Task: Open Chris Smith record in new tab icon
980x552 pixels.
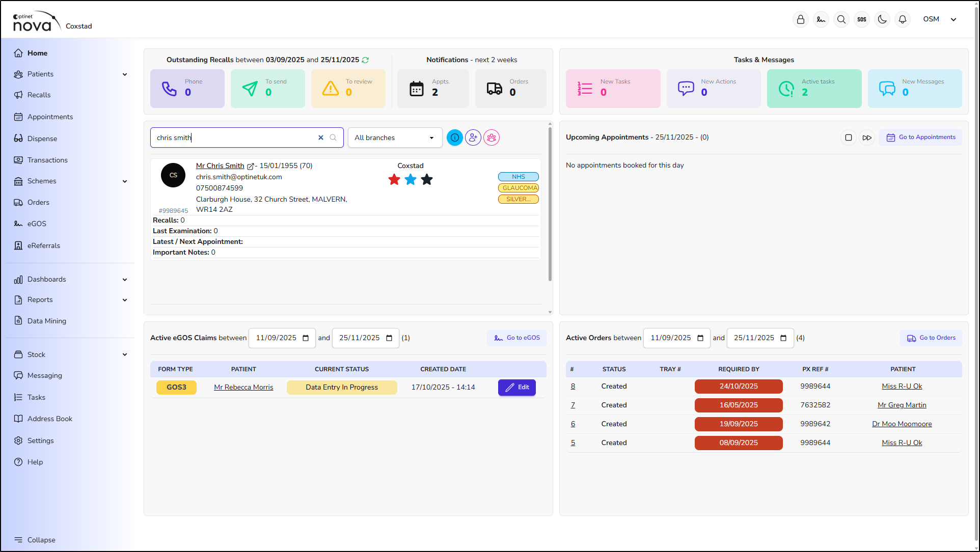Action: pos(251,167)
